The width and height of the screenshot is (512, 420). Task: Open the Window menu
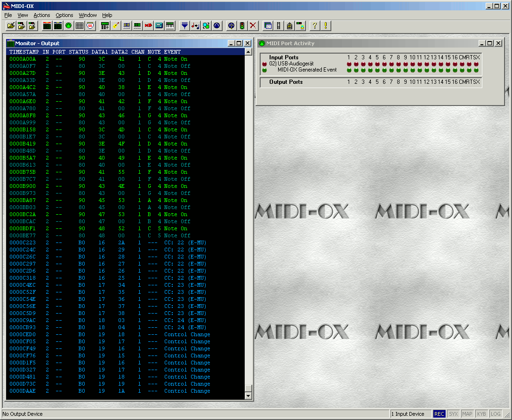pyautogui.click(x=88, y=15)
